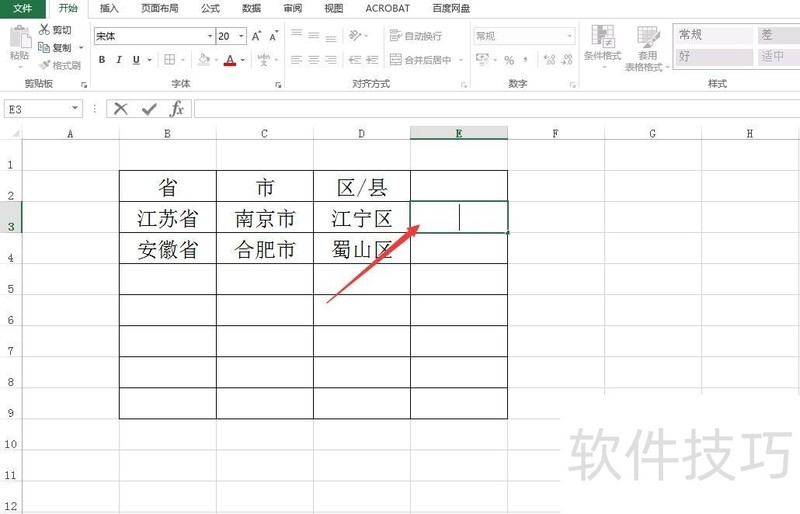This screenshot has height=514, width=800.
Task: Switch to 页面布局 tab
Action: (160, 8)
